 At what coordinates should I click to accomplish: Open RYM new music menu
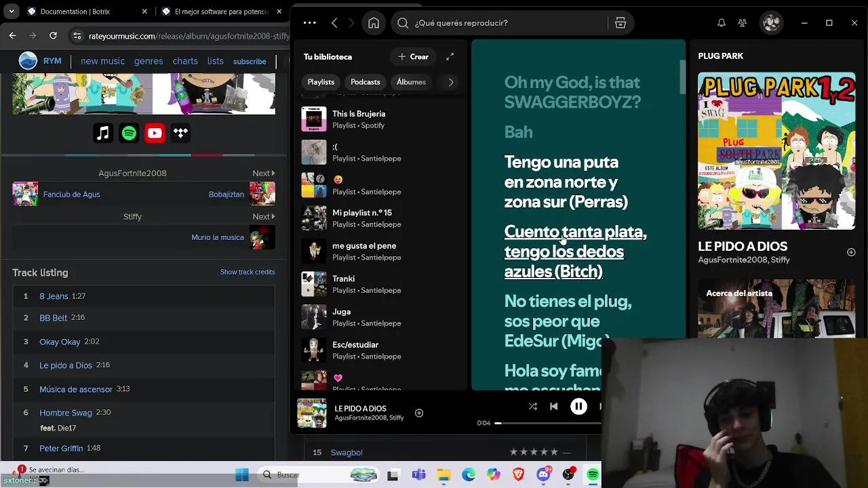[102, 61]
